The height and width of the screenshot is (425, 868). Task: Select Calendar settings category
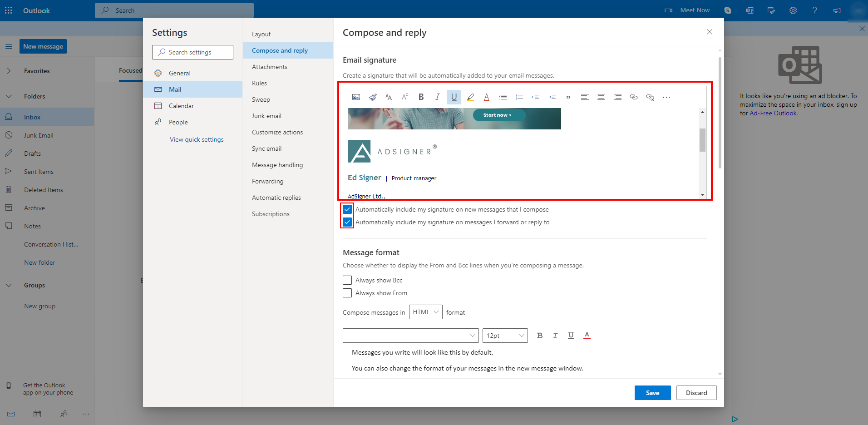193,106
